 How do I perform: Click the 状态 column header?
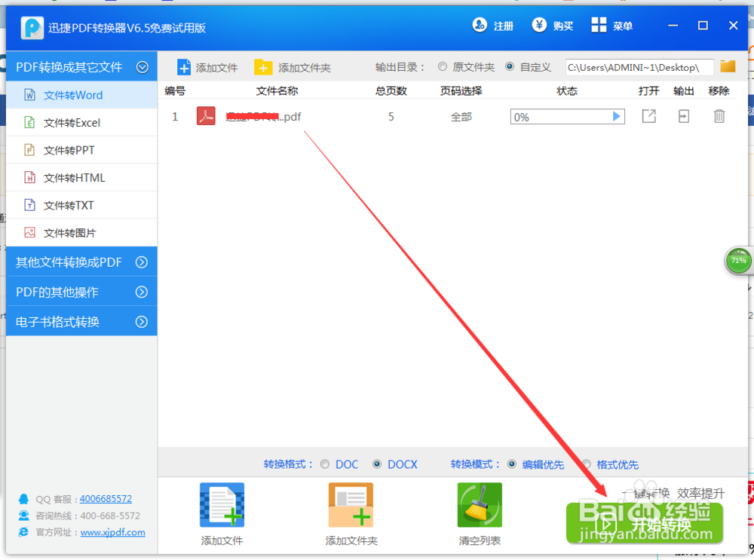pos(567,91)
